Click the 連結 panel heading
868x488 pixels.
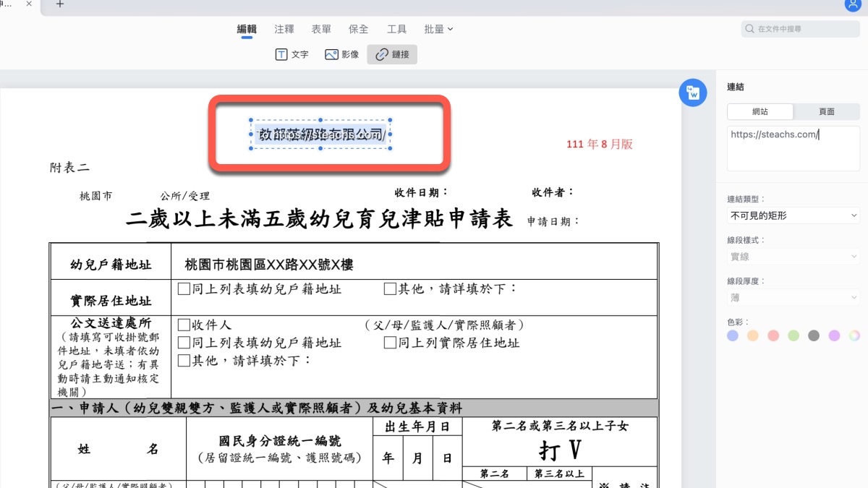tap(736, 87)
